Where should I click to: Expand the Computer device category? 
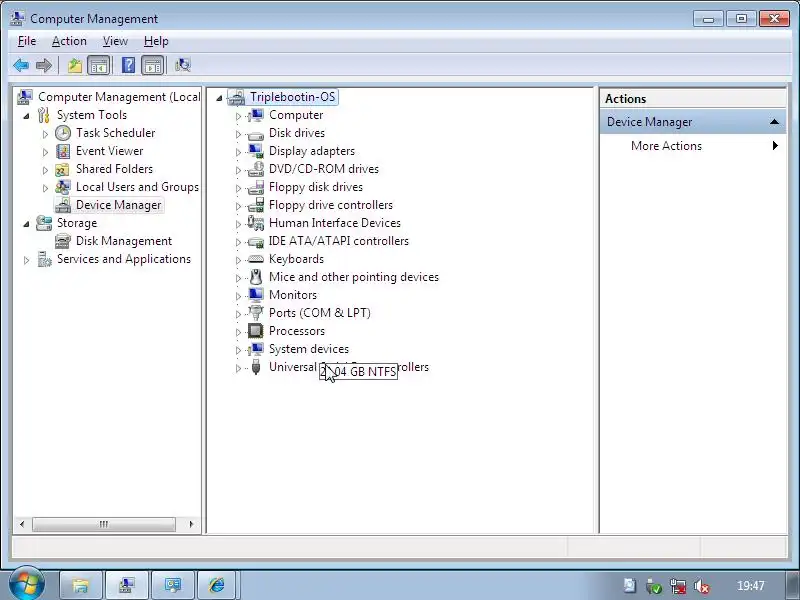(238, 116)
